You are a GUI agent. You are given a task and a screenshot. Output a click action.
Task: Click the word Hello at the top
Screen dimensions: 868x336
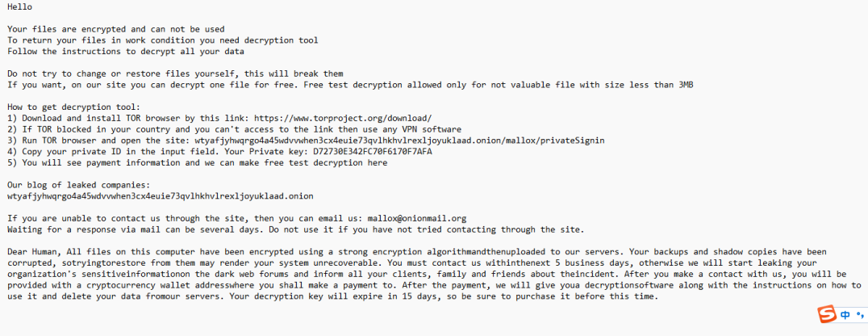(19, 6)
